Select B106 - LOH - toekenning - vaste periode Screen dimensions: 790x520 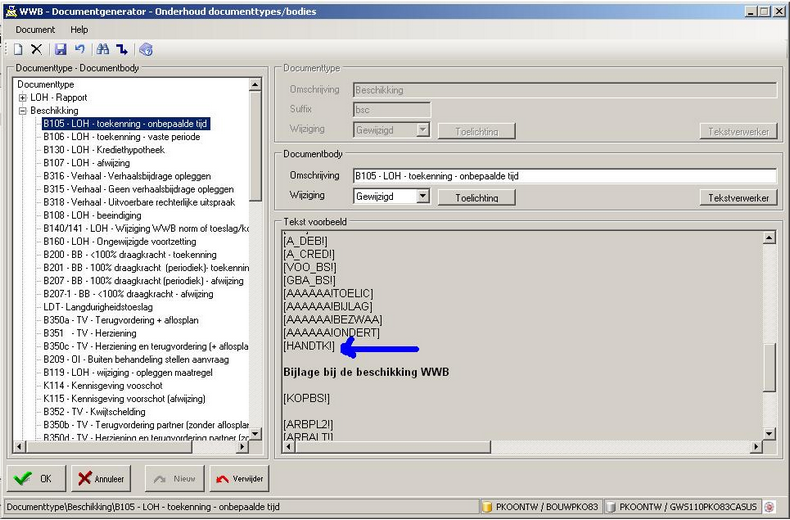(121, 137)
